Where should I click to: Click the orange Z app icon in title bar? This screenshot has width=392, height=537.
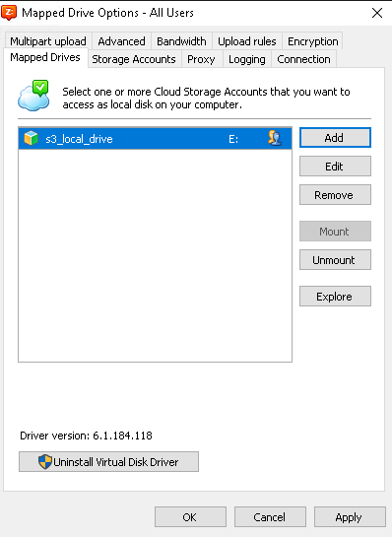tap(9, 13)
